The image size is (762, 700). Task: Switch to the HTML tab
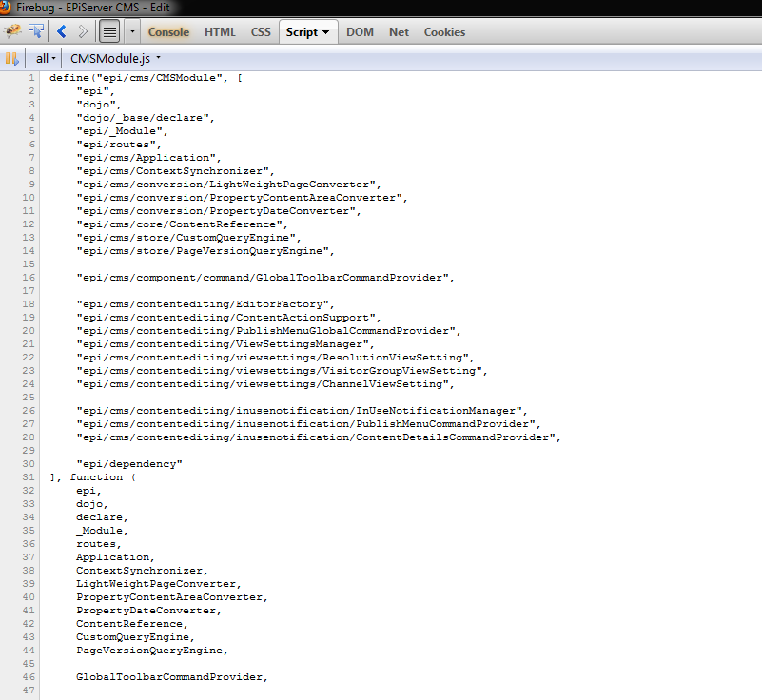[220, 32]
